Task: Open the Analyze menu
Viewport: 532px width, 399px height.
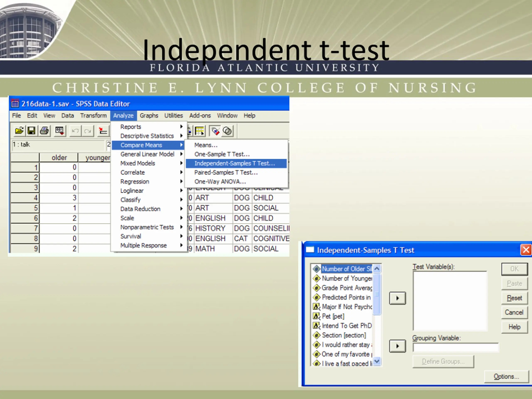Action: (123, 116)
